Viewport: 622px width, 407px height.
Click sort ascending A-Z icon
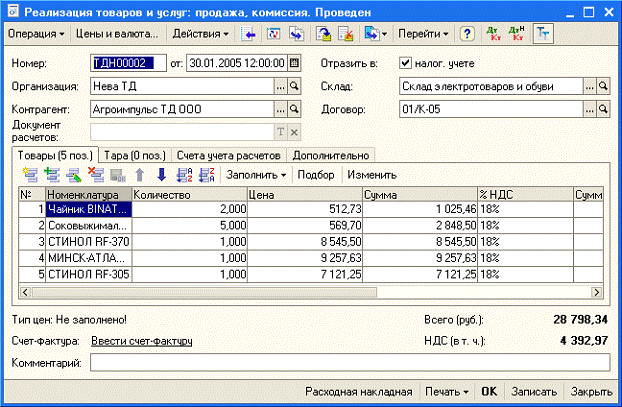[184, 174]
